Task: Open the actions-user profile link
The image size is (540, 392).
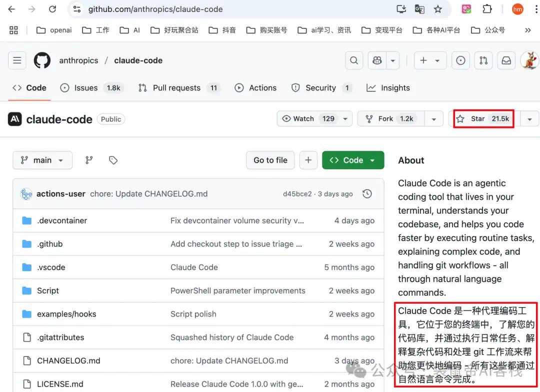Action: [x=61, y=194]
